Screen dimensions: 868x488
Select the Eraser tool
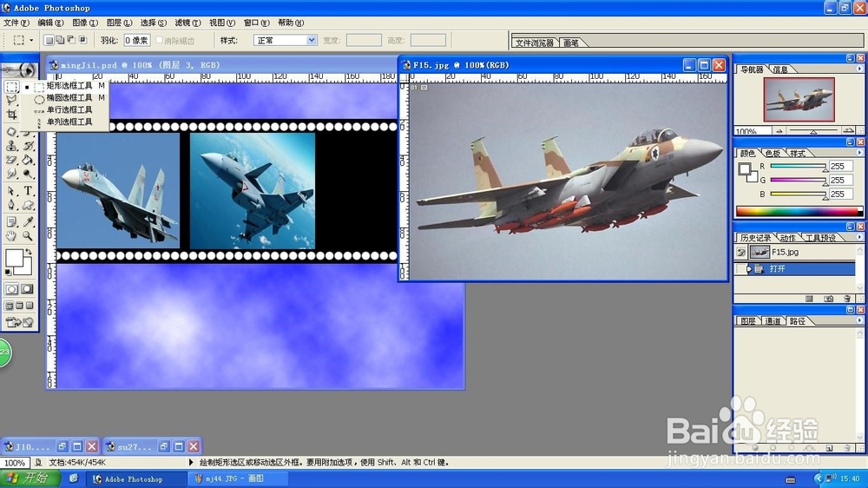pos(11,160)
